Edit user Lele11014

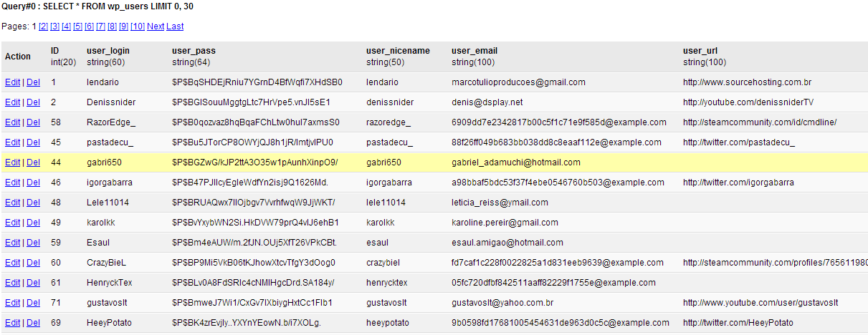(12, 203)
